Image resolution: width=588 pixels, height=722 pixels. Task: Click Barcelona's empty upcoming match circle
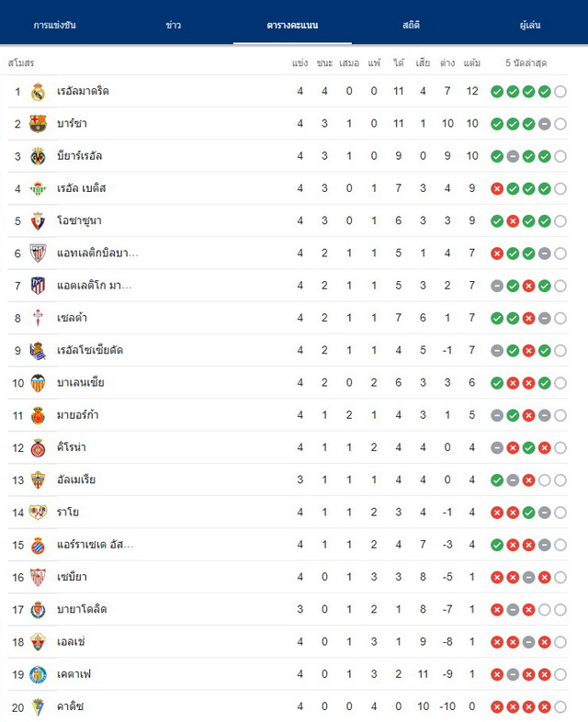pyautogui.click(x=560, y=124)
